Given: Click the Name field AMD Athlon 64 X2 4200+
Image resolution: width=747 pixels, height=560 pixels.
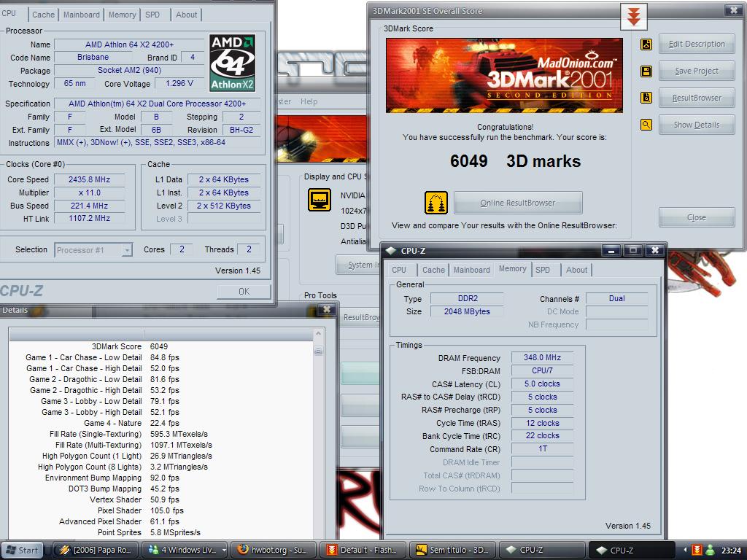Looking at the screenshot, I should [x=129, y=44].
